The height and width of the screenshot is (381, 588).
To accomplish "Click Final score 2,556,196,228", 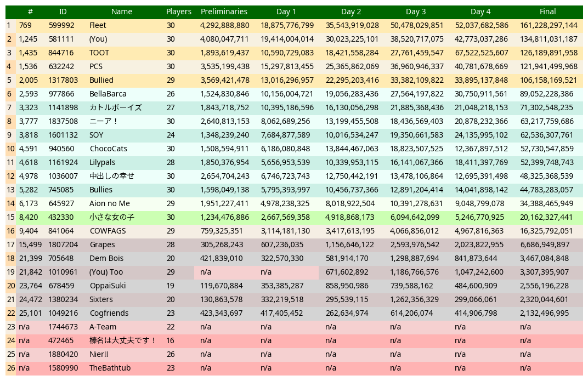I will 545,286.
